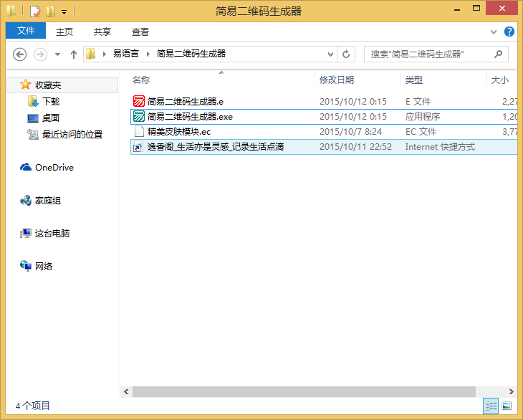The image size is (523, 420).
Task: Open the quick access toolbar customize dropdown
Action: 64,12
